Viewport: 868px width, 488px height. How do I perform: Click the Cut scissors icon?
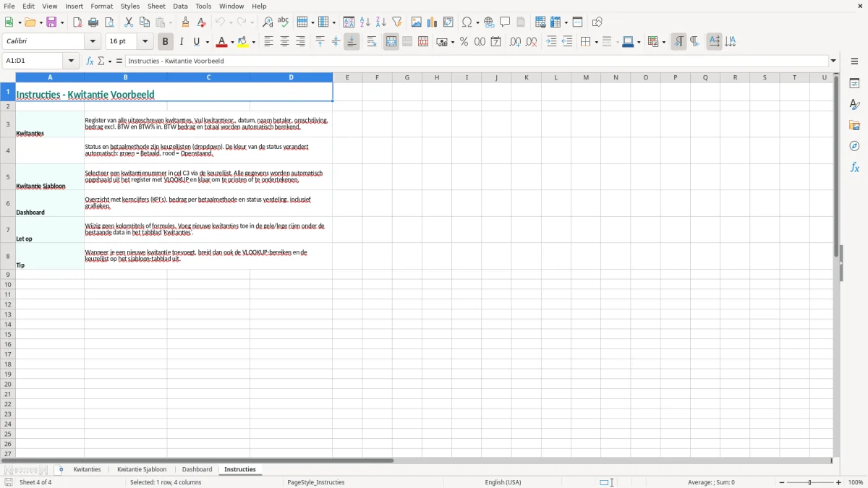coord(129,22)
